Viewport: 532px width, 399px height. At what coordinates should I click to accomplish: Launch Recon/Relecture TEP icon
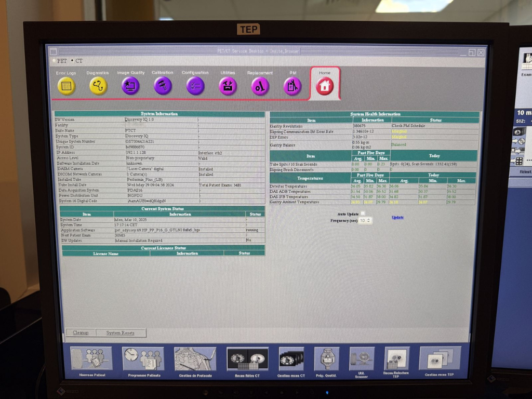[396, 358]
